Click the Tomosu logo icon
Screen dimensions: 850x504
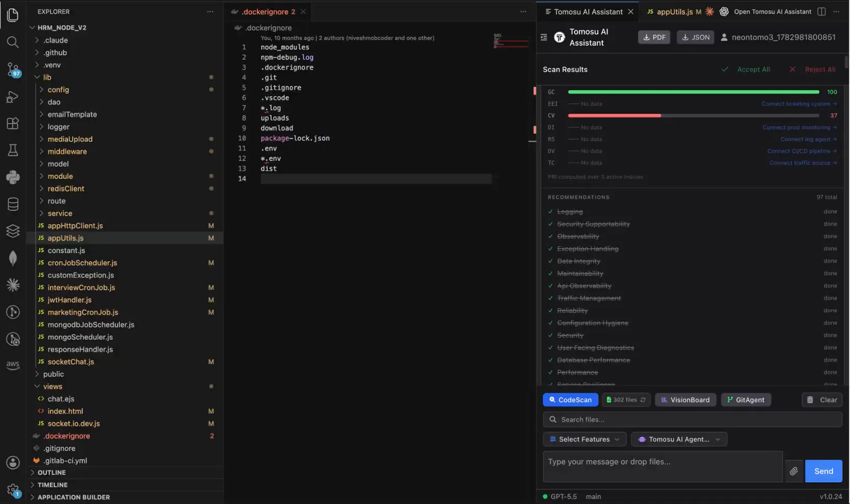560,37
